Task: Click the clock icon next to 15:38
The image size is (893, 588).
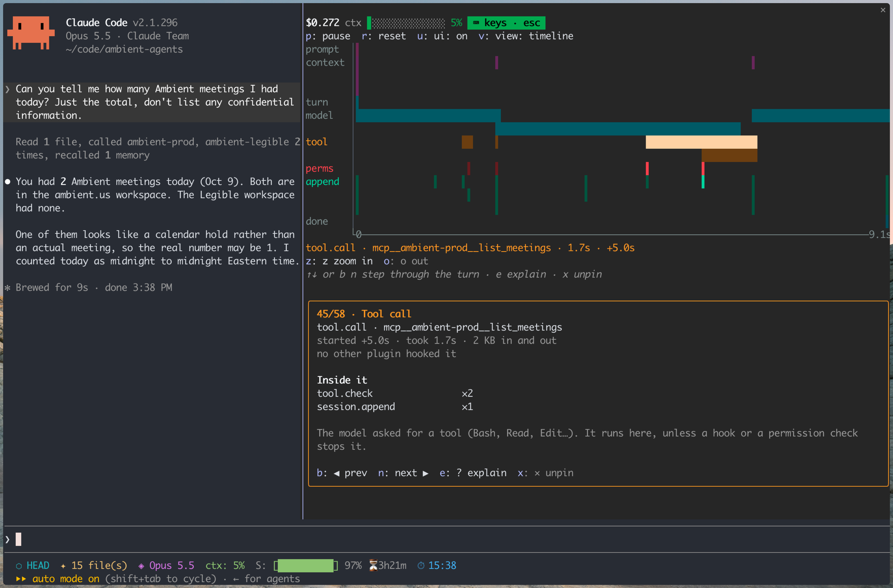Action: [x=421, y=566]
